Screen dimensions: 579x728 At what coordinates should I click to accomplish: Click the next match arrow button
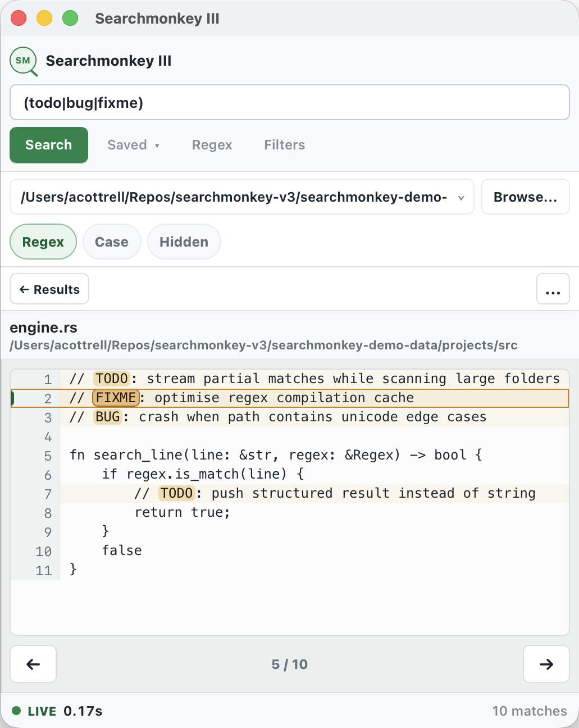(546, 664)
